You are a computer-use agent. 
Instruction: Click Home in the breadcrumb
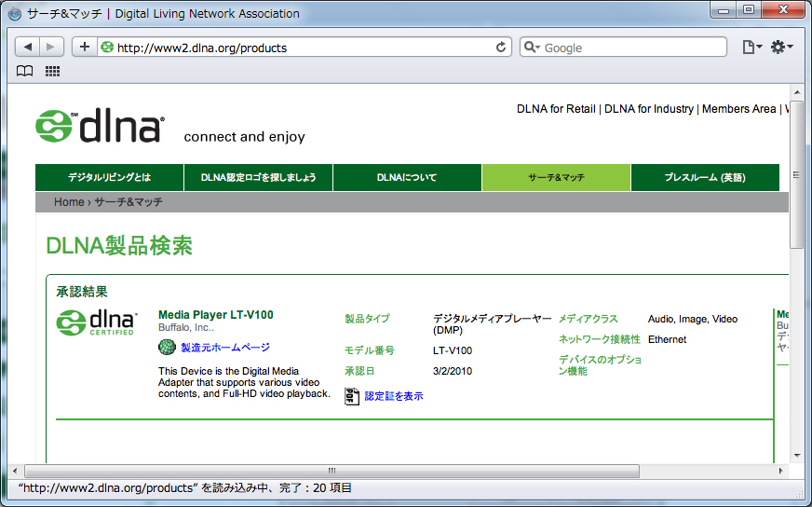69,201
